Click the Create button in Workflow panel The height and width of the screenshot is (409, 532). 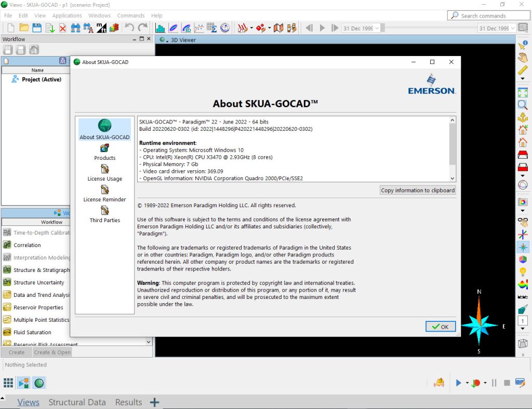(x=17, y=352)
